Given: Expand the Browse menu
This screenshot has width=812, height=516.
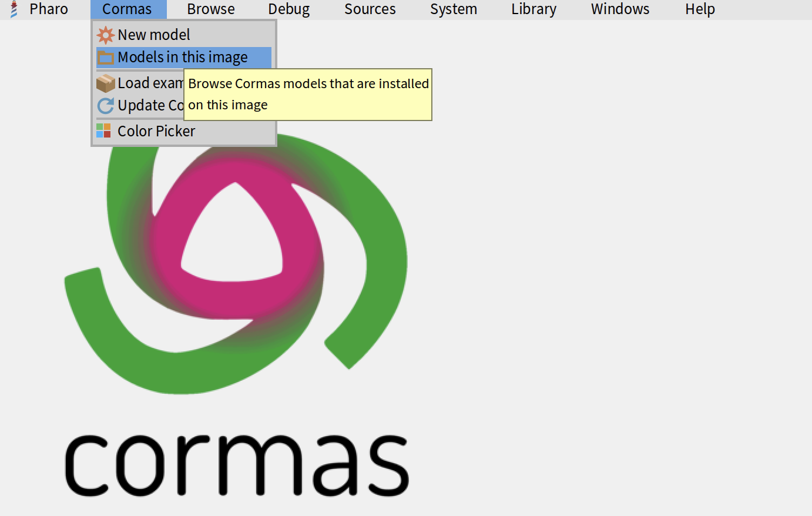Looking at the screenshot, I should (211, 9).
